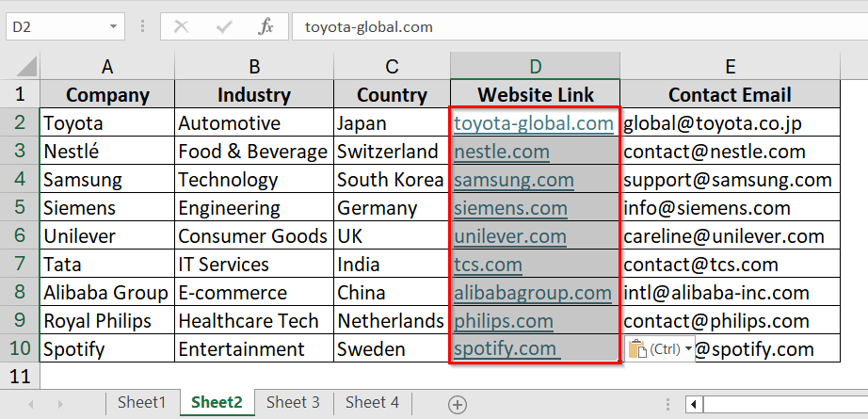Open alibabagroup.com hyperlink

[x=533, y=293]
